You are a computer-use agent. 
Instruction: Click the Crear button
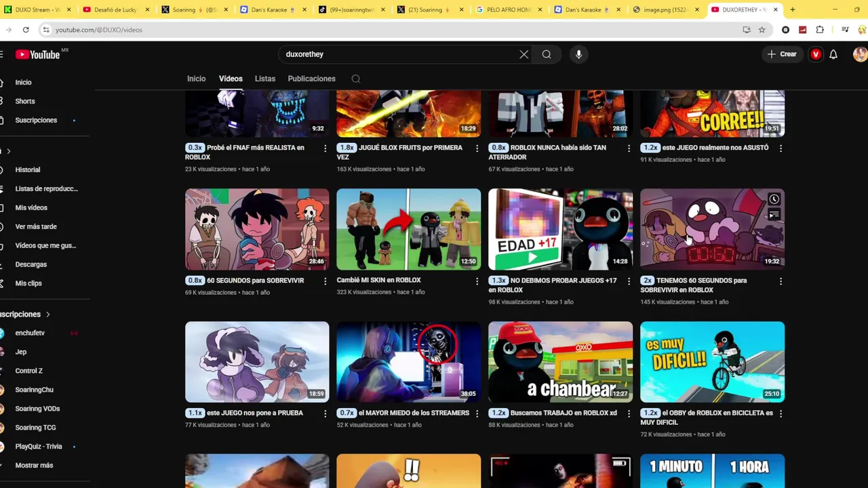(x=783, y=54)
